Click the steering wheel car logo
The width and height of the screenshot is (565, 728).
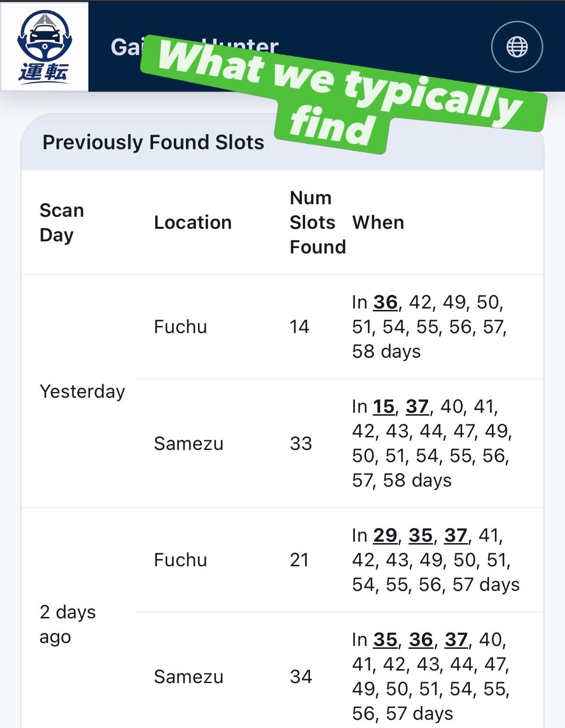click(x=45, y=47)
